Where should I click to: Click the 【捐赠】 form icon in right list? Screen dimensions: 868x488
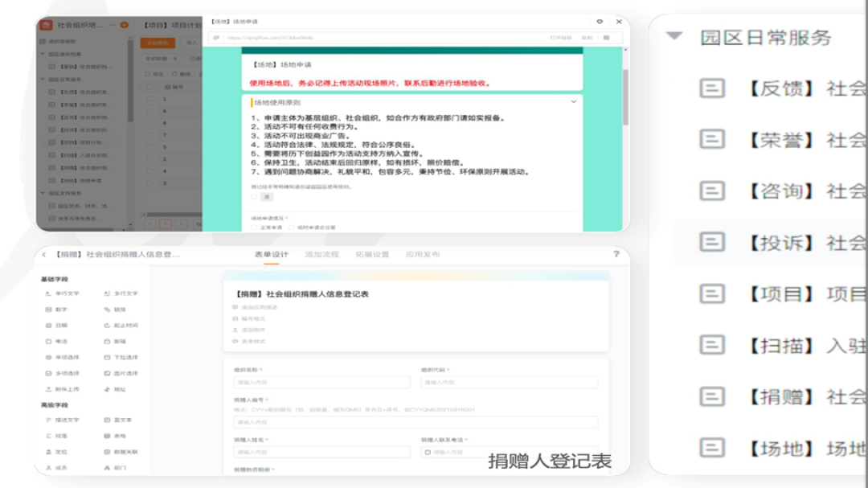click(712, 396)
